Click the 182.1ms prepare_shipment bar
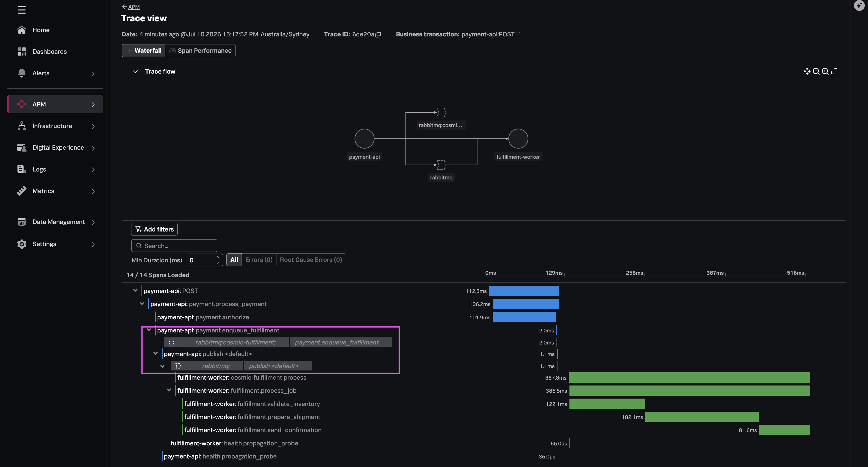This screenshot has width=868, height=467. pos(702,417)
